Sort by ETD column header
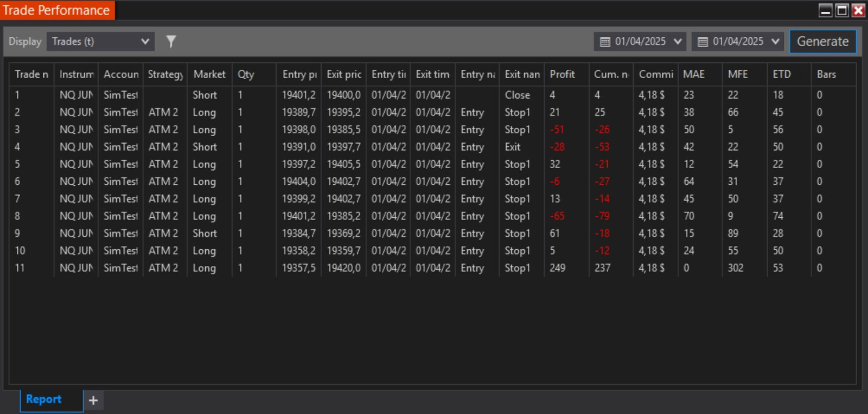This screenshot has width=868, height=414. click(x=789, y=74)
